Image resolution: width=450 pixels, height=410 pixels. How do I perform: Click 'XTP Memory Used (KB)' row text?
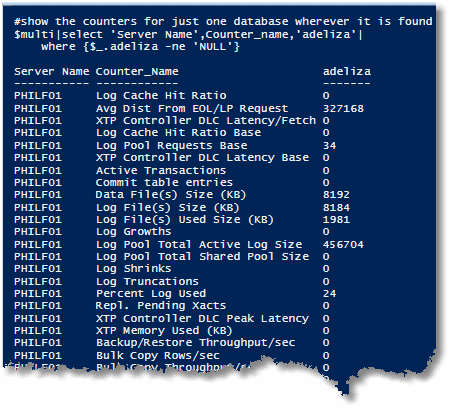click(164, 331)
